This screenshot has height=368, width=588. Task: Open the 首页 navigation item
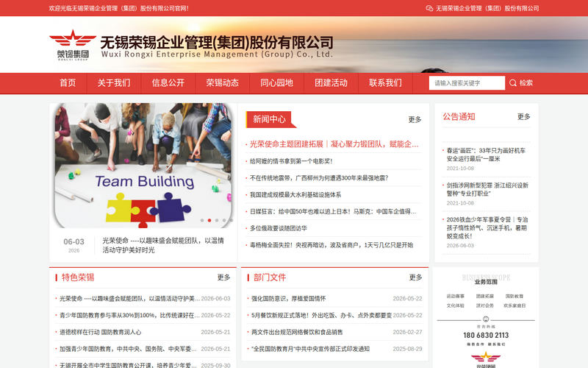pyautogui.click(x=68, y=83)
